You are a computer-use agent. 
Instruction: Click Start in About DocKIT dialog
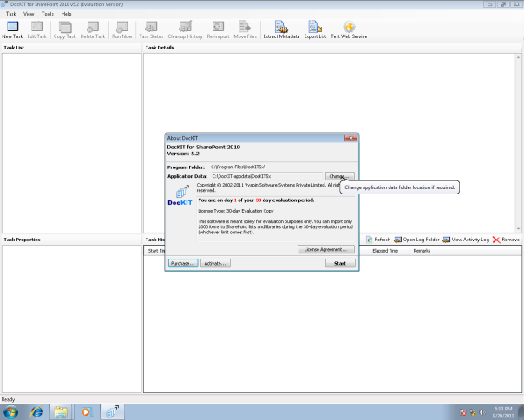click(x=340, y=263)
